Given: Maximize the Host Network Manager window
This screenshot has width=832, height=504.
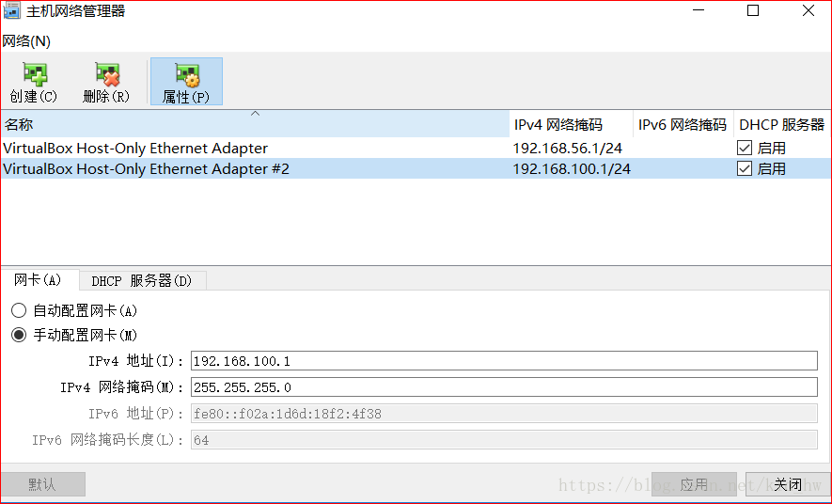Looking at the screenshot, I should point(753,10).
